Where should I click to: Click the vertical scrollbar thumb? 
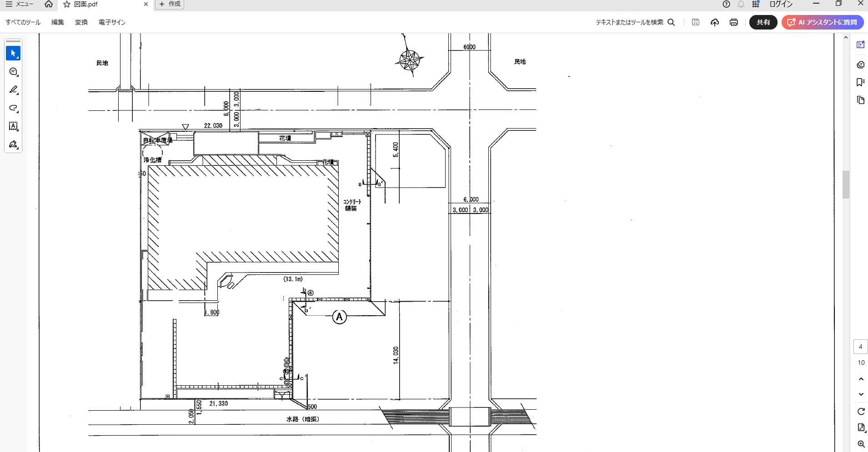pyautogui.click(x=846, y=184)
